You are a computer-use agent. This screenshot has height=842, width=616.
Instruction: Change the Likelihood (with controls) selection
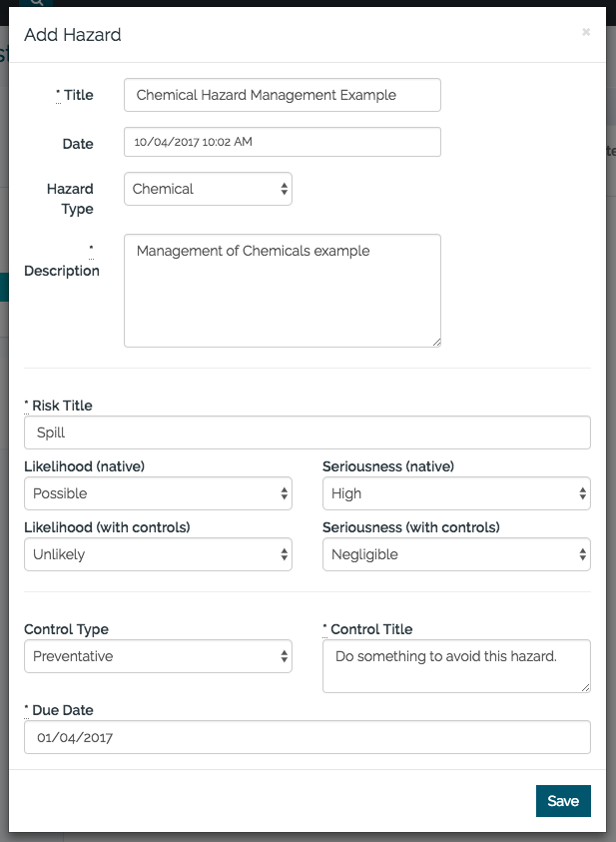pos(158,554)
